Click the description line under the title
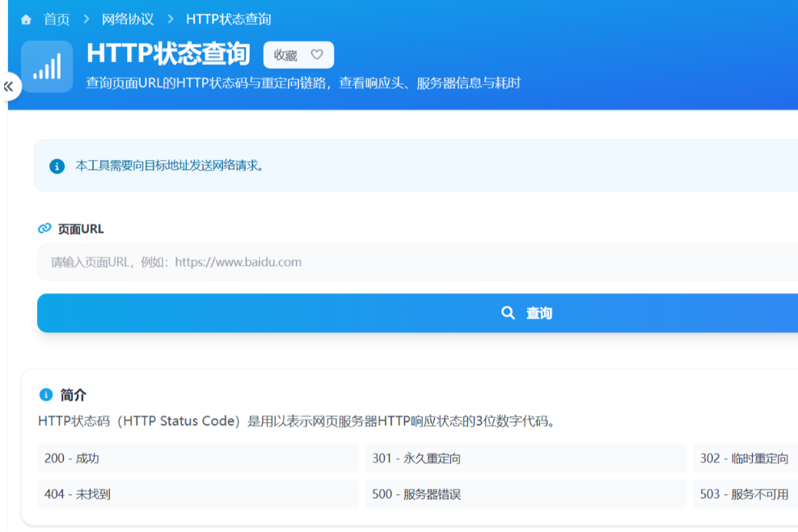798x532 pixels. coord(303,83)
